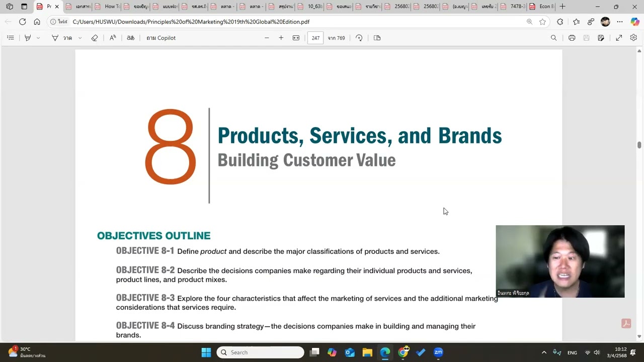Switch to the 'รายวิชา' tab
Image resolution: width=644 pixels, height=362 pixels.
click(367, 7)
